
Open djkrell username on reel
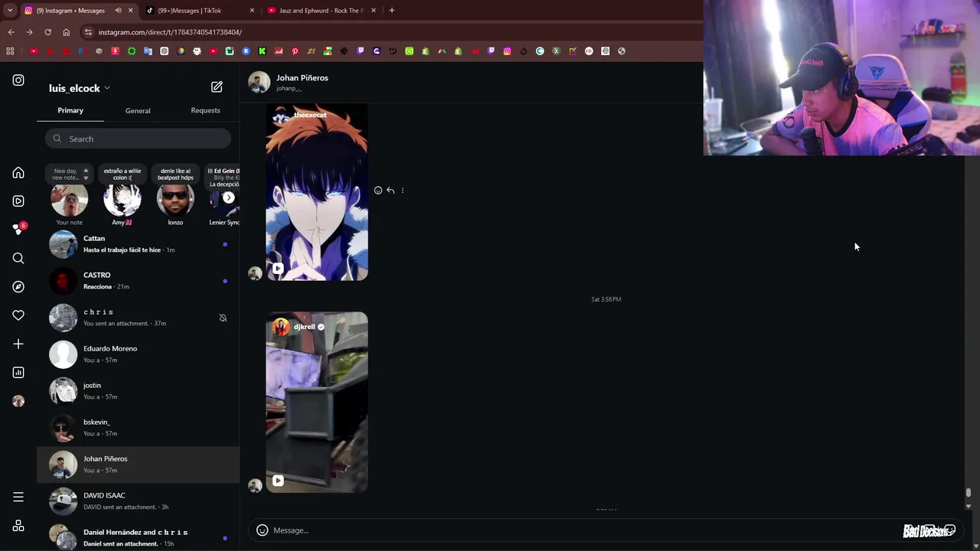[x=305, y=327]
